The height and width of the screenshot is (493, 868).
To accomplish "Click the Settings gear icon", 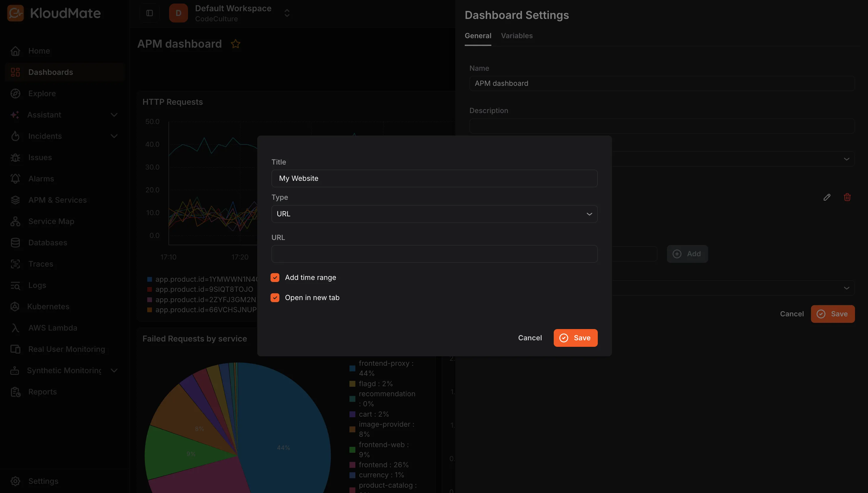I will coord(15,481).
